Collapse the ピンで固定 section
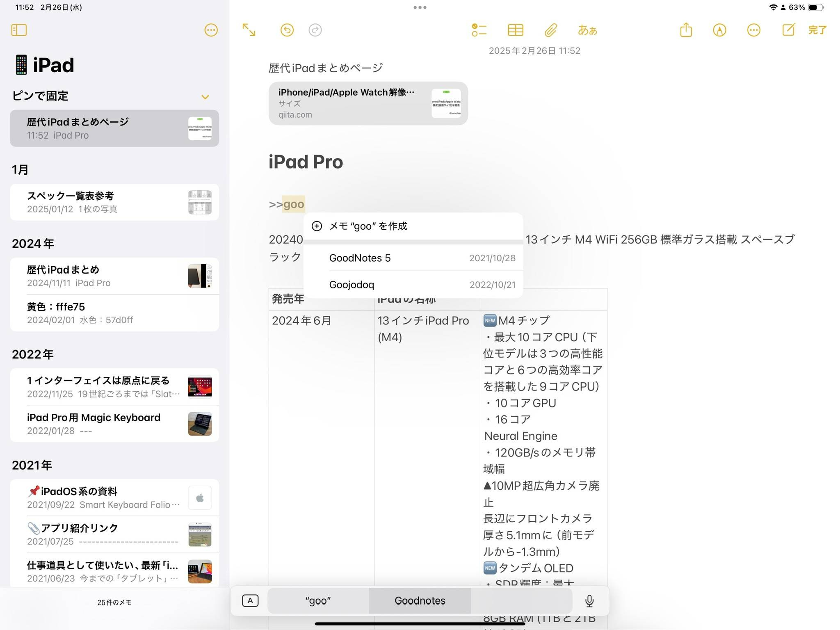 pyautogui.click(x=205, y=97)
